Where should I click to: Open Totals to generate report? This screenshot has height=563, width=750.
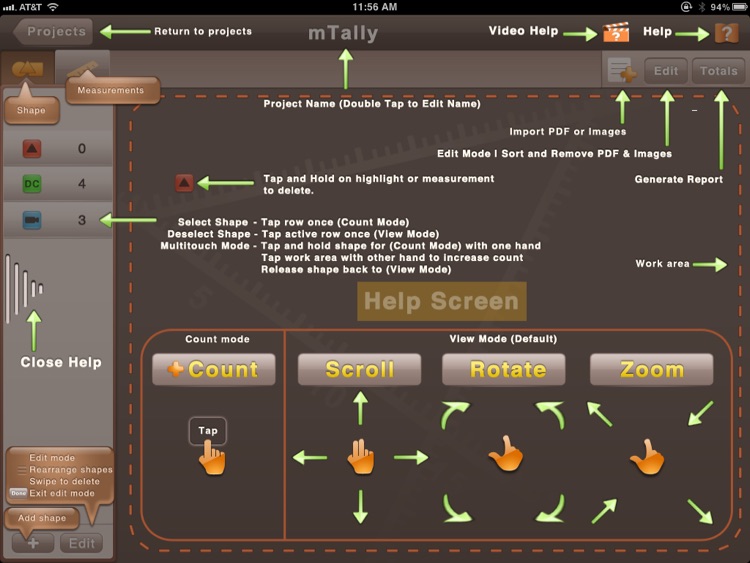718,71
